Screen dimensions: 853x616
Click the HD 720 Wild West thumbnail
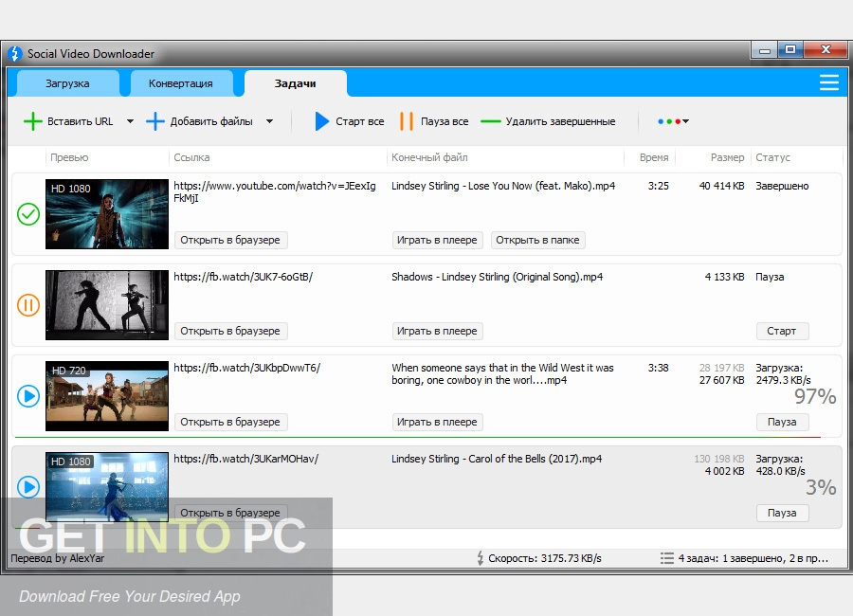pyautogui.click(x=107, y=395)
